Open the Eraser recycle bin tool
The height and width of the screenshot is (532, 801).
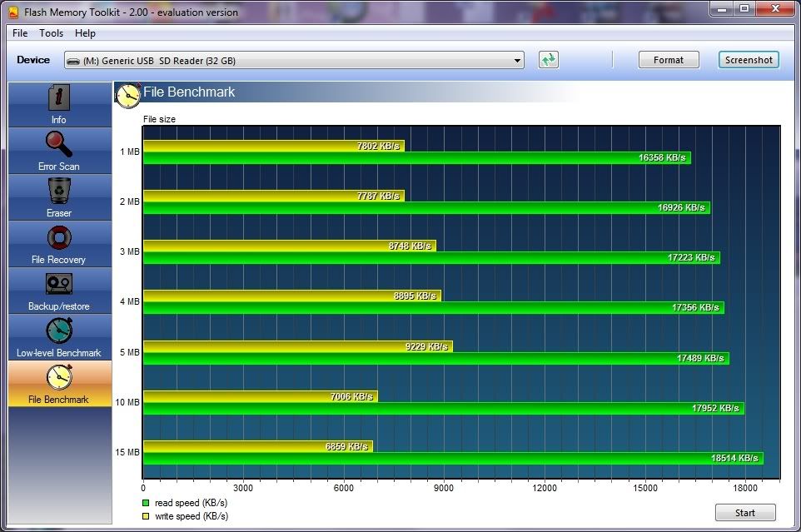tap(58, 191)
